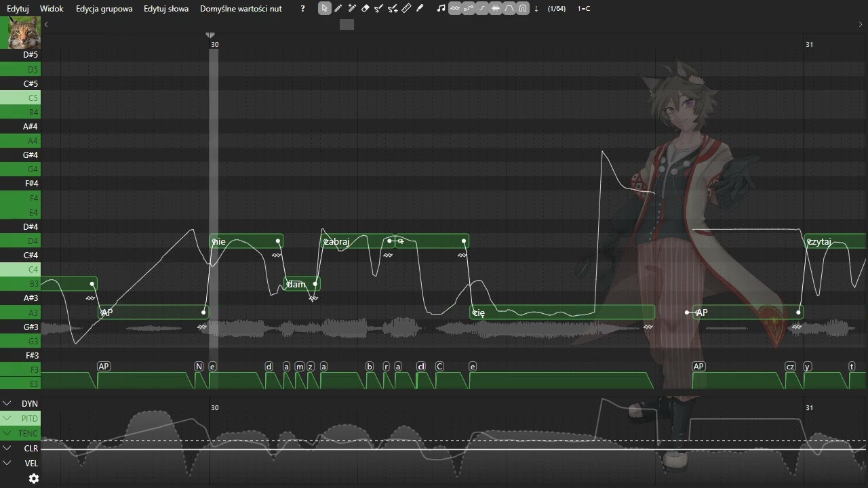The width and height of the screenshot is (868, 488).
Task: Select the eraser tool
Action: tap(366, 8)
